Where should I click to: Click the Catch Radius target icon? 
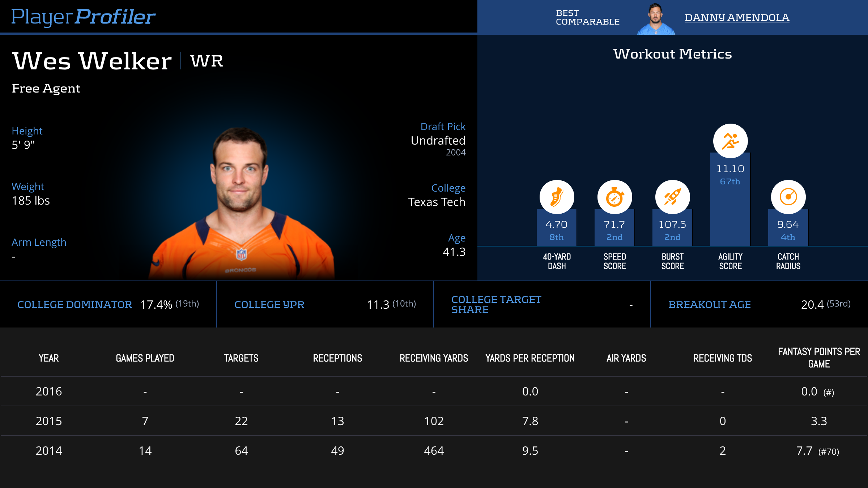pos(788,197)
